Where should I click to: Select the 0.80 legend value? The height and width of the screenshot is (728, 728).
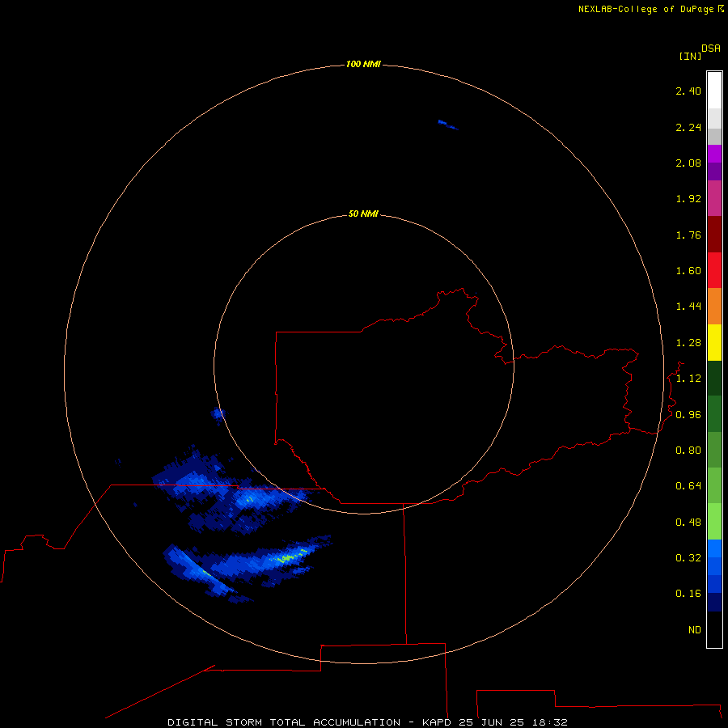(x=688, y=451)
